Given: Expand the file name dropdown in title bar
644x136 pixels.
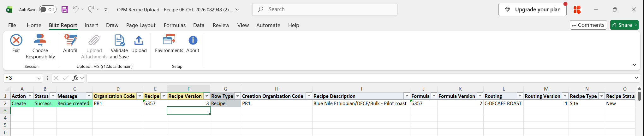Looking at the screenshot, I should point(237,9).
